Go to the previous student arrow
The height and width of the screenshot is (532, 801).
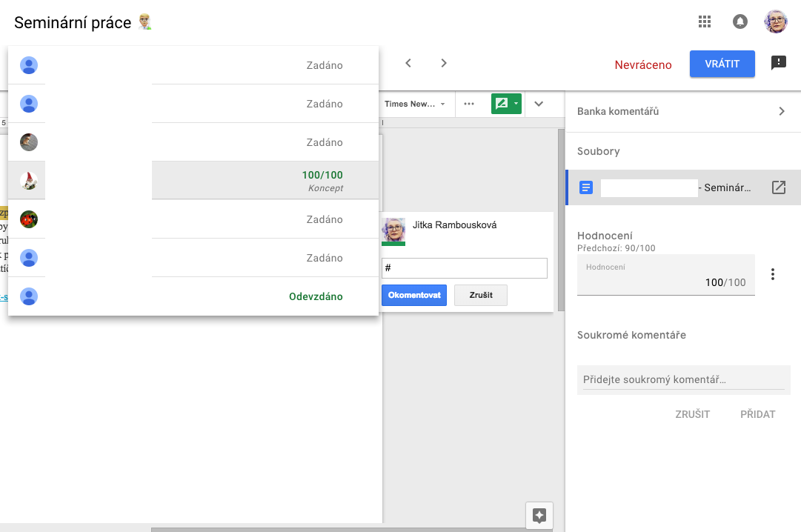tap(408, 63)
